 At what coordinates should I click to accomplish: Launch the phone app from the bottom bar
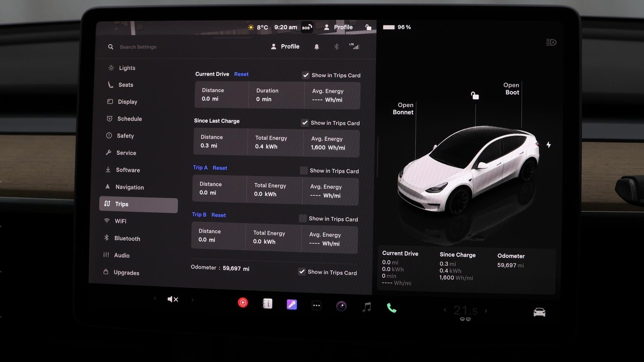coord(392,307)
